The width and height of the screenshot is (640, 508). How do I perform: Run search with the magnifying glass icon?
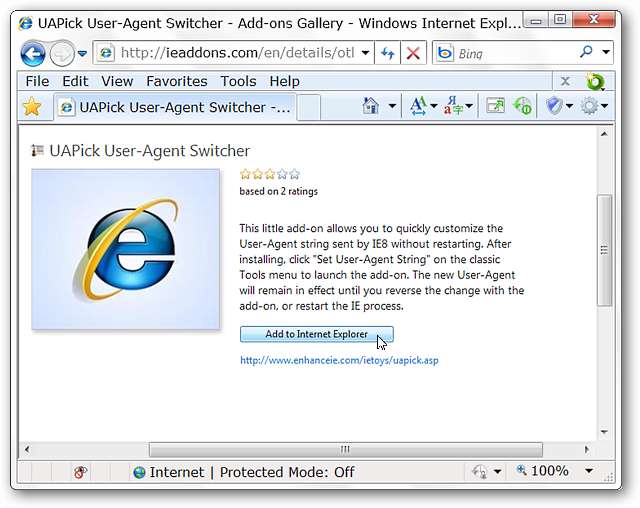587,52
